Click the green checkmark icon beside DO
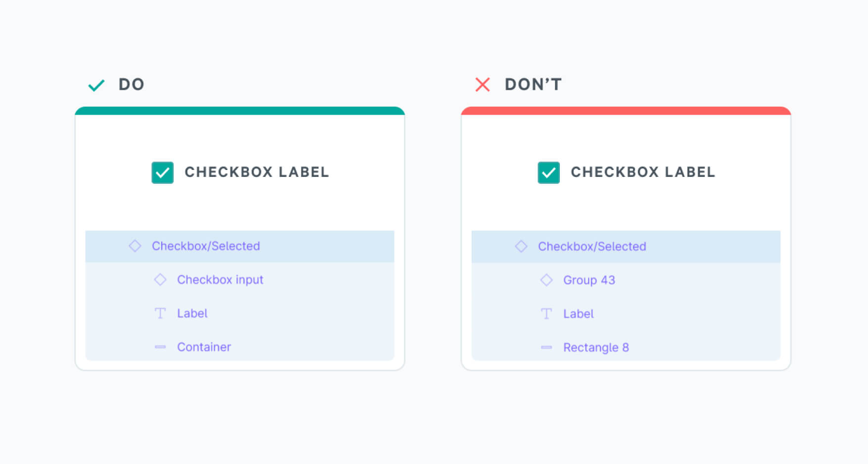Screen dimensions: 868x464 coord(96,85)
